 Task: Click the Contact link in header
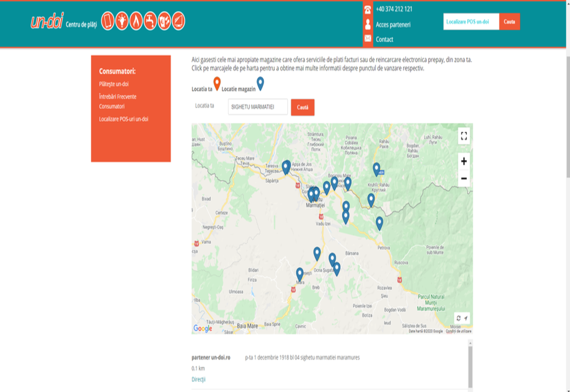[384, 39]
